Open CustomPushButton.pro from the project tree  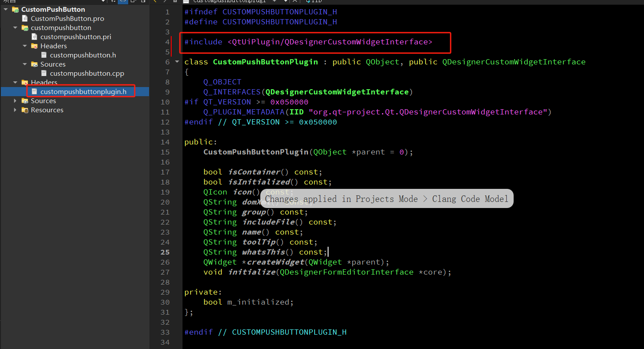pyautogui.click(x=67, y=18)
